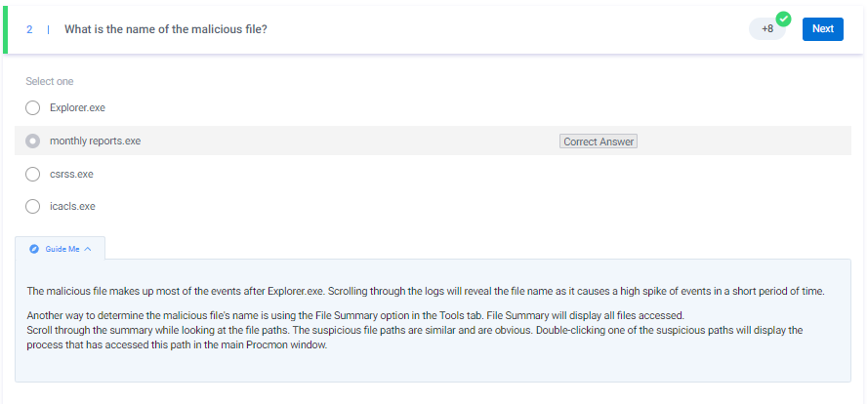The height and width of the screenshot is (404, 868).
Task: Click the icacls.exe answer text
Action: [x=72, y=206]
